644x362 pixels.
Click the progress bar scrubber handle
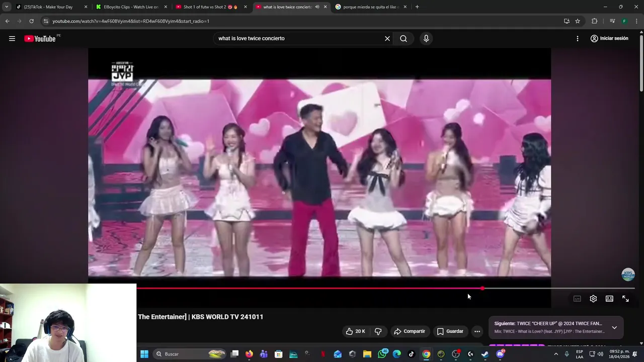click(x=482, y=289)
